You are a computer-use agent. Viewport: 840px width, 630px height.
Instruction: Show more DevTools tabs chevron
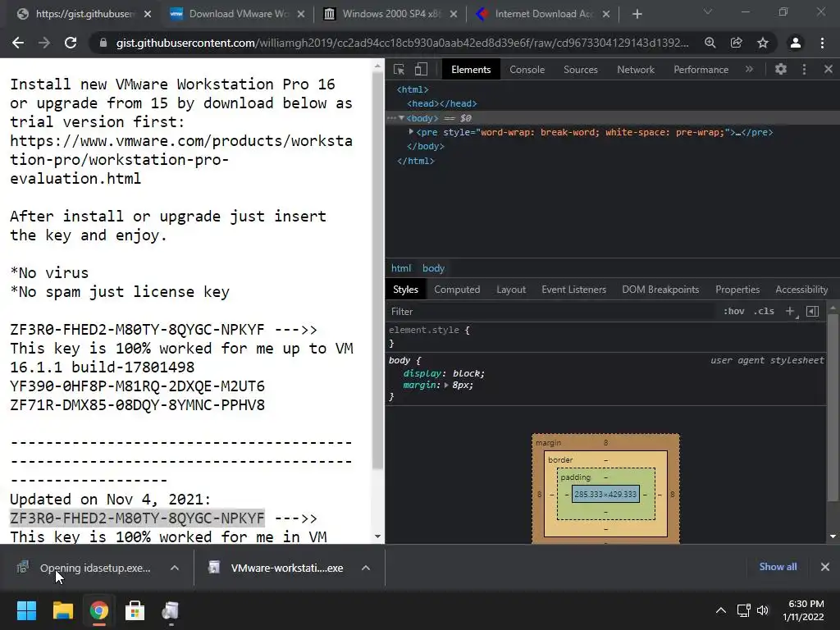749,69
